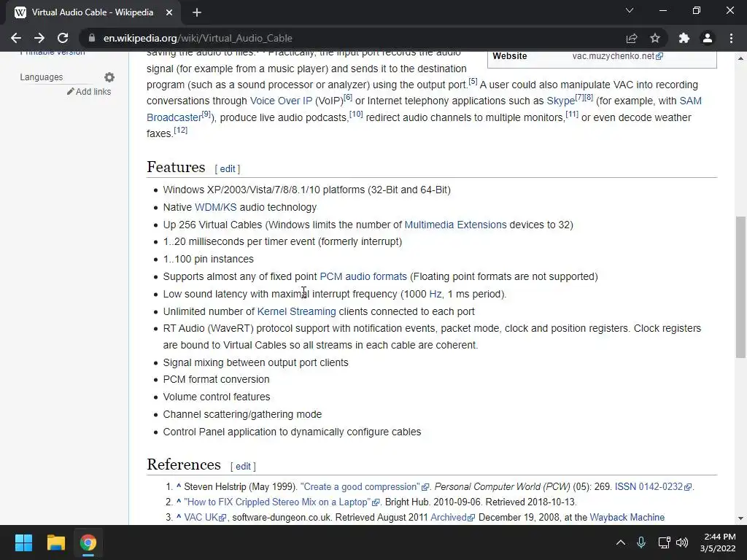This screenshot has width=747, height=560.
Task: Open the clock and date flyout
Action: tap(718, 542)
